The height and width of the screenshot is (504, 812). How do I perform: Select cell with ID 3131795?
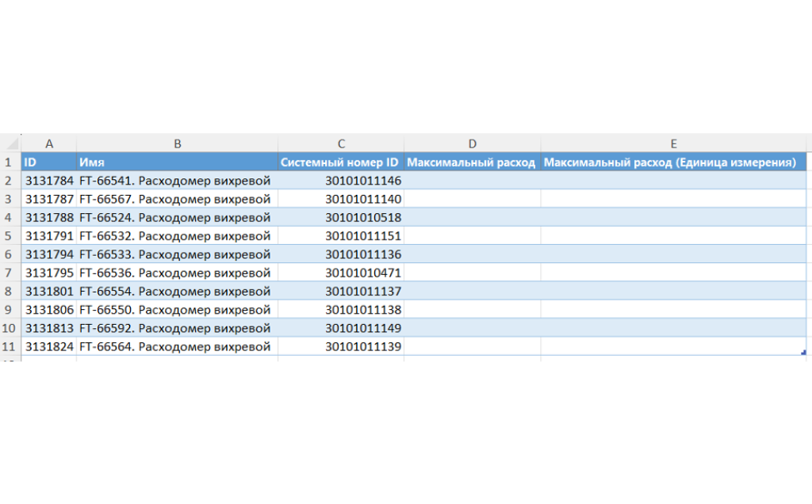point(48,273)
